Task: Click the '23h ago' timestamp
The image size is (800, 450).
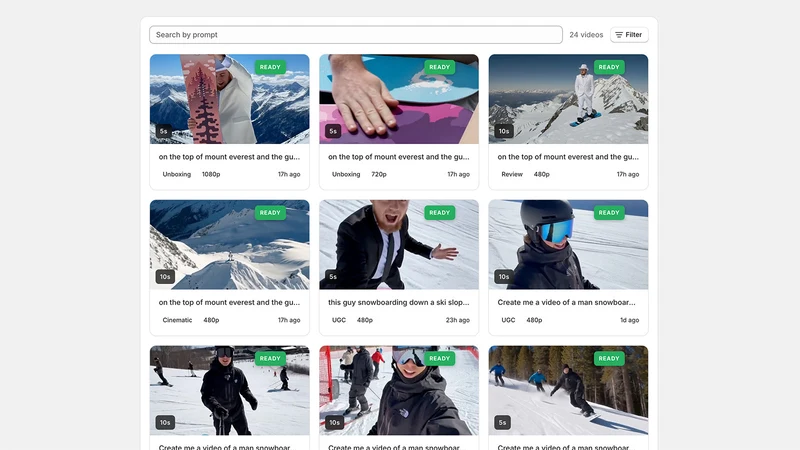Action: pyautogui.click(x=458, y=320)
